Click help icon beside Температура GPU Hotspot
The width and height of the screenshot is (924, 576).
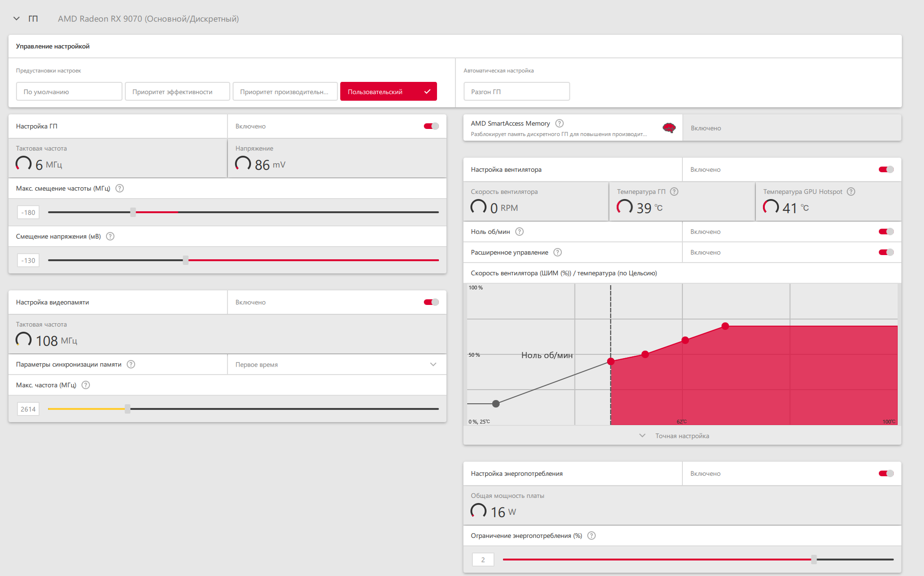(851, 192)
